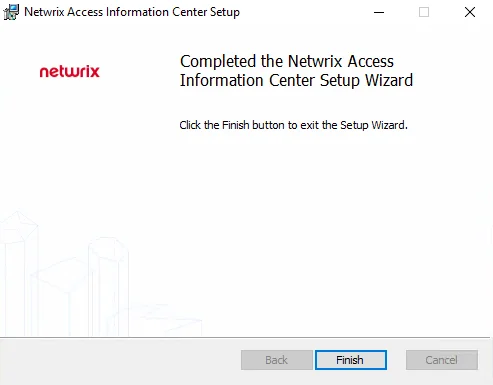
Task: Minimize the Netwrix setup window
Action: click(x=379, y=12)
